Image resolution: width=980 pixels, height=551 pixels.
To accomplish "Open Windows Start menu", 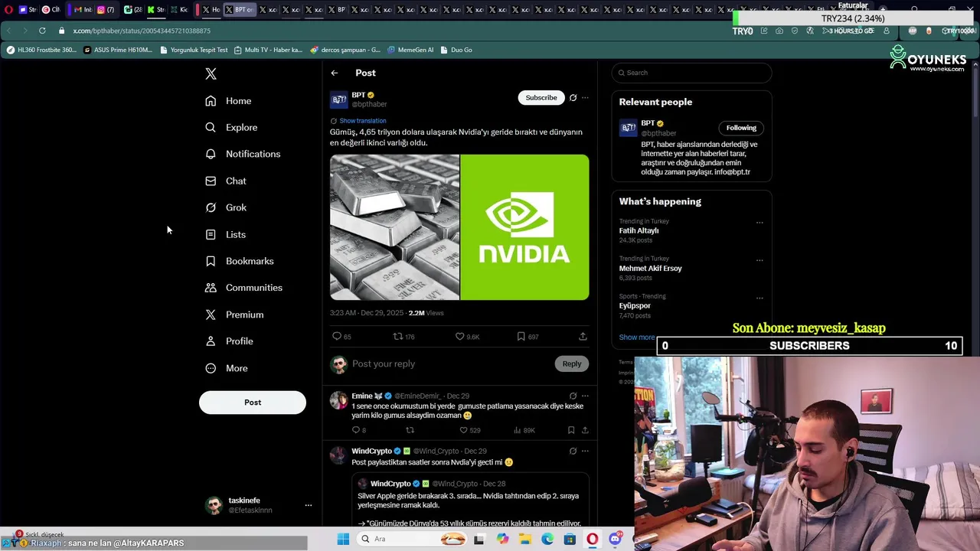I will (343, 539).
